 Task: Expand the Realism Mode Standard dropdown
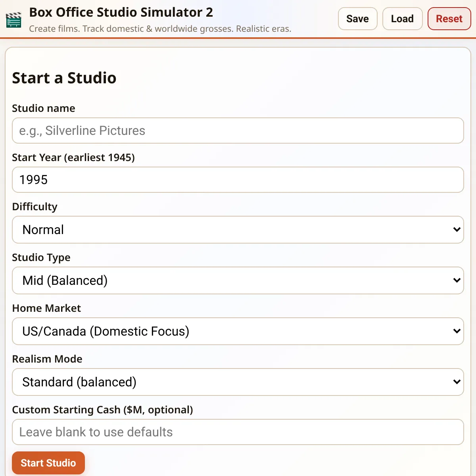point(238,382)
